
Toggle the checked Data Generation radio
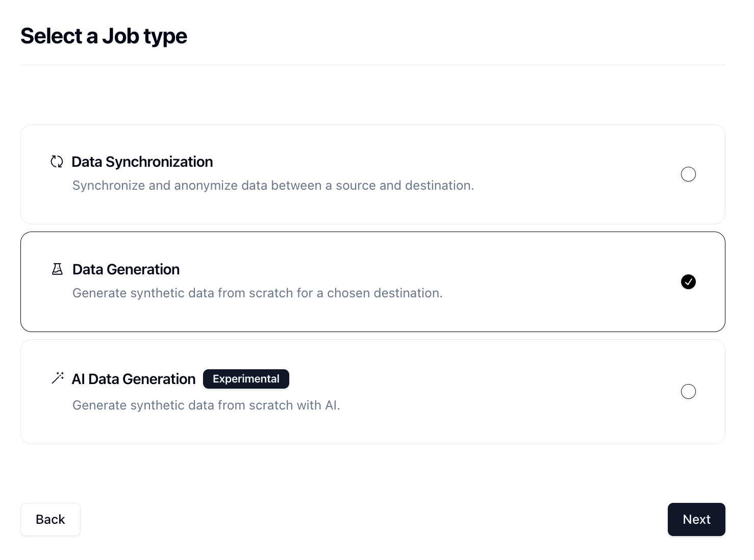688,282
